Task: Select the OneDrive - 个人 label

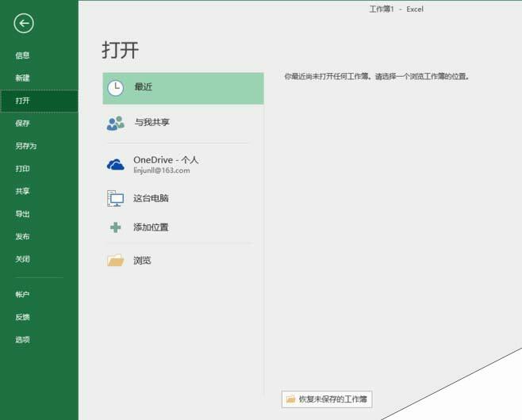Action: point(166,160)
